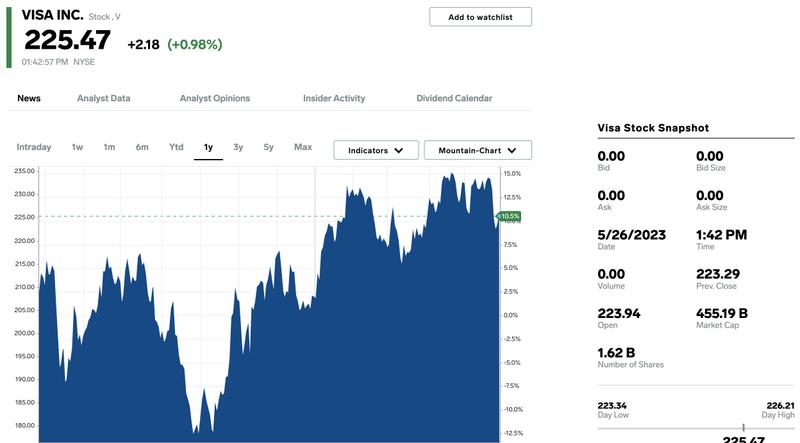Image resolution: width=800 pixels, height=443 pixels.
Task: Select the 3y chart range
Action: coord(238,147)
